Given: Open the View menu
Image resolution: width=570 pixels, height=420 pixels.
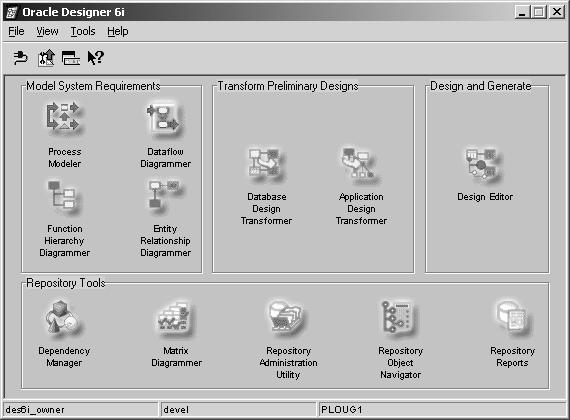Looking at the screenshot, I should point(47,32).
